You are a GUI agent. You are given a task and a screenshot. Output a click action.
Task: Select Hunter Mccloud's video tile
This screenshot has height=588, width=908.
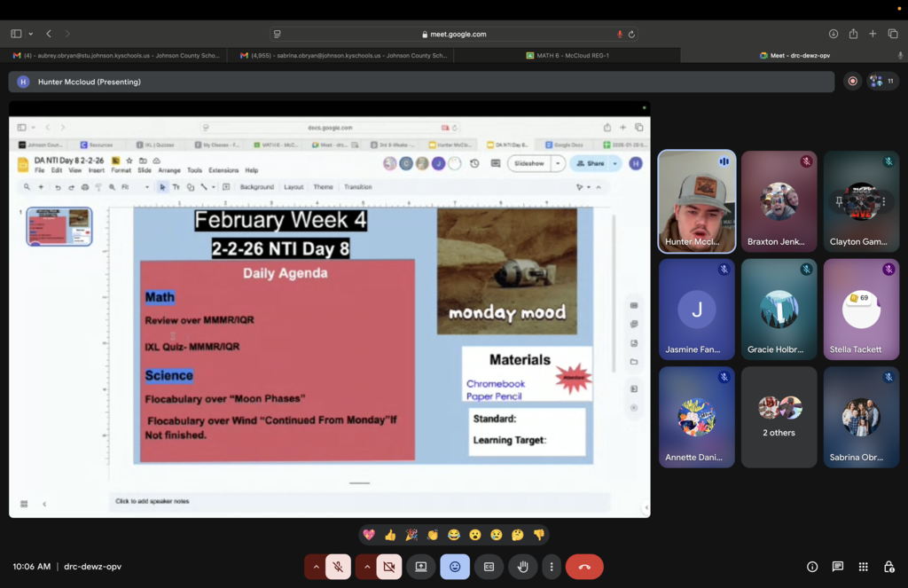697,201
